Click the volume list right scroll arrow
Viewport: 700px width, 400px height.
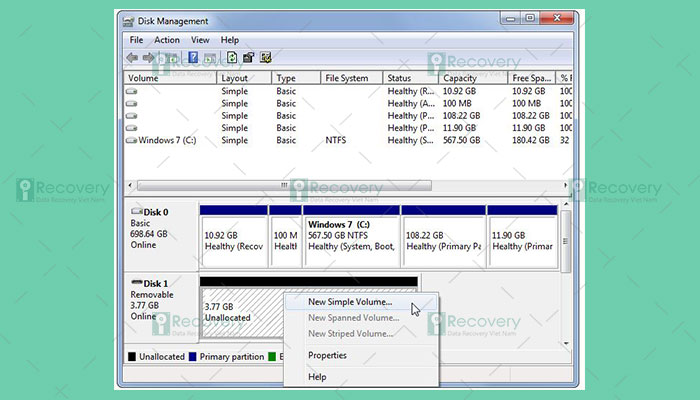pos(566,185)
